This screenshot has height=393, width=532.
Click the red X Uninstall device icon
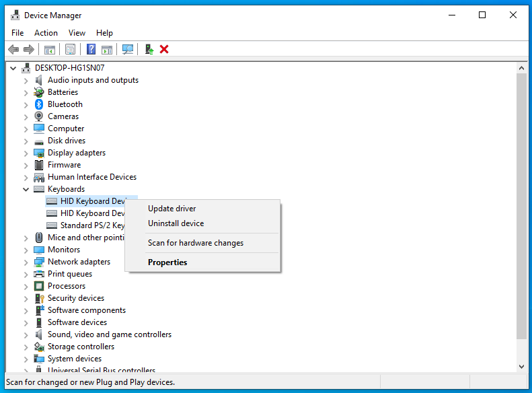164,50
